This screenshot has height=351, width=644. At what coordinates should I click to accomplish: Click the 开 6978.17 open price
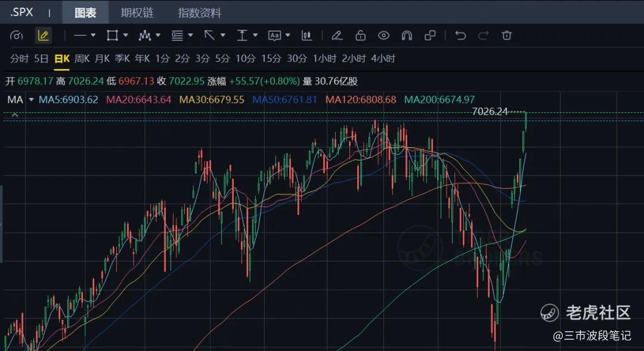point(29,81)
